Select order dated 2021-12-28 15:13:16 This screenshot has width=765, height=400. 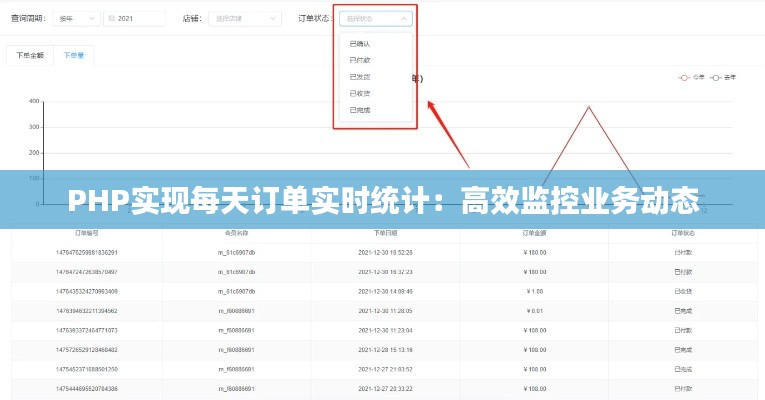tap(382, 350)
